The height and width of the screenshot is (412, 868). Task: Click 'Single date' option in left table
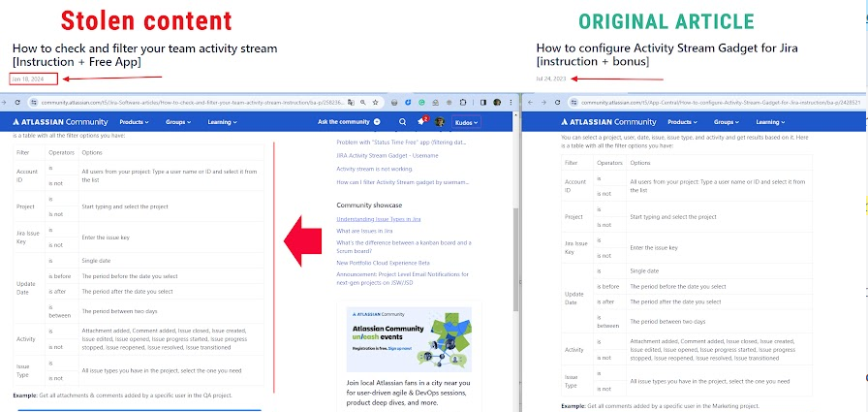coord(96,260)
